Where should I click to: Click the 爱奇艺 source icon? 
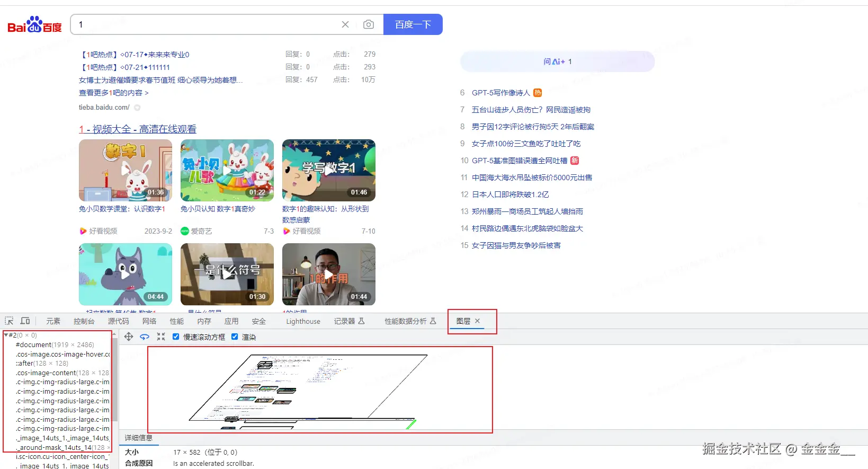tap(185, 231)
